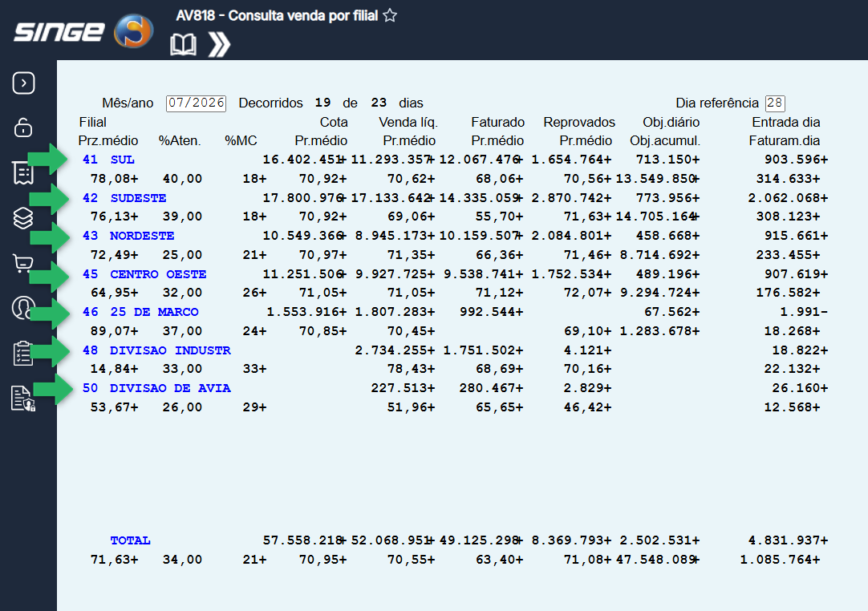Open filial 41 SUL
The width and height of the screenshot is (868, 611).
click(108, 160)
